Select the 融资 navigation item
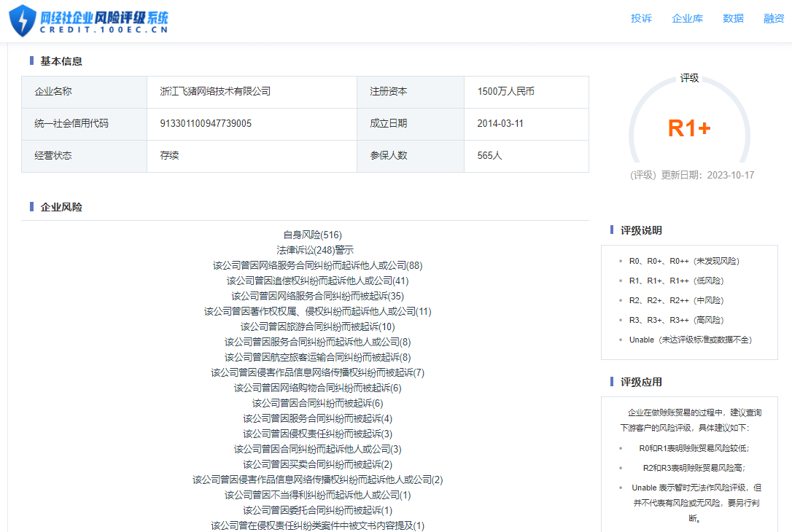This screenshot has width=792, height=532. [774, 19]
